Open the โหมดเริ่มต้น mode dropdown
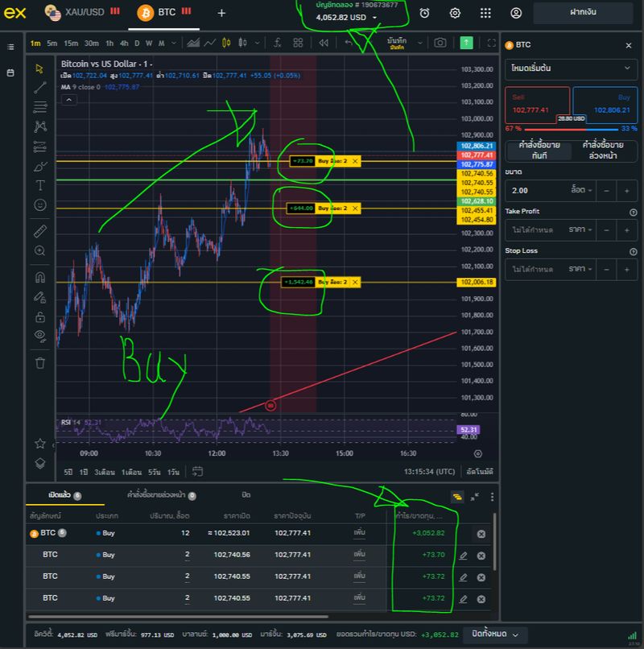 [x=570, y=69]
